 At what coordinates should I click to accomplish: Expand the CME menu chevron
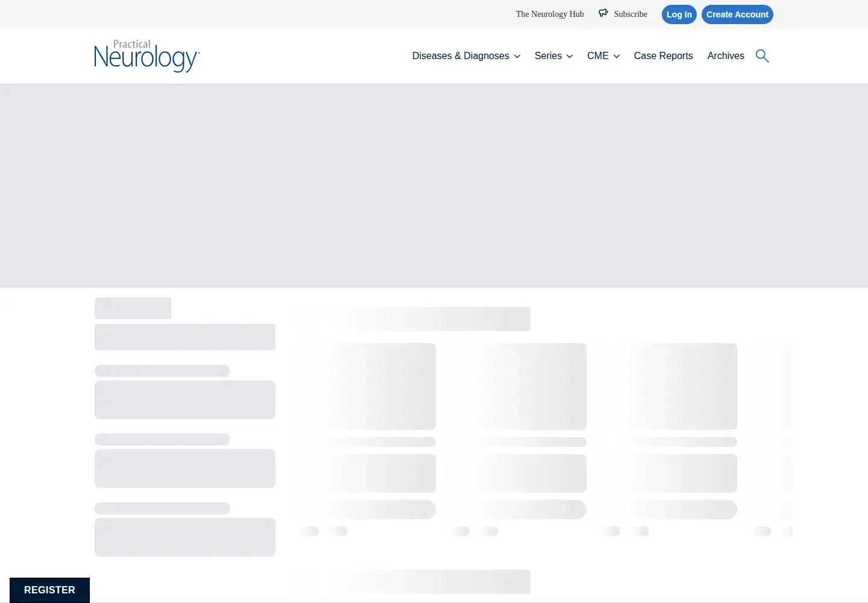point(617,56)
